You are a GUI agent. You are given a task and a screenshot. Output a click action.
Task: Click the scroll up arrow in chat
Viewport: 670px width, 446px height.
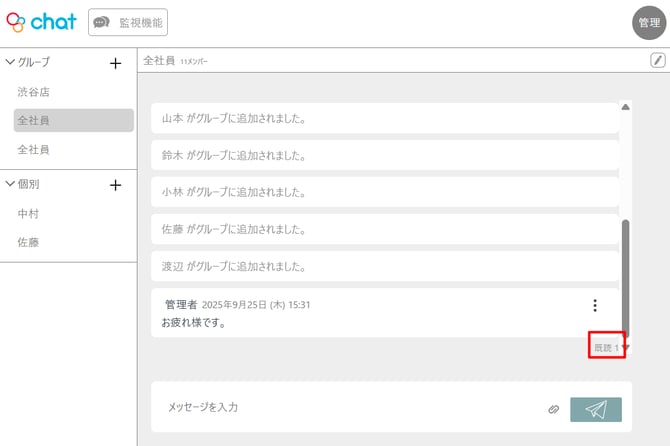point(626,106)
